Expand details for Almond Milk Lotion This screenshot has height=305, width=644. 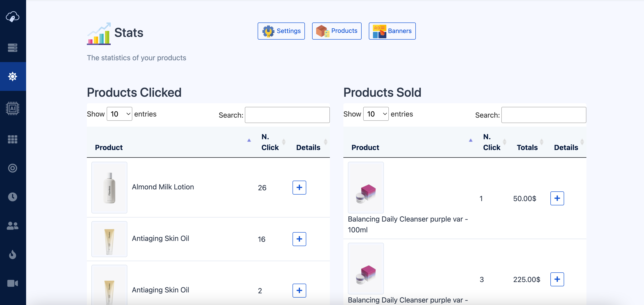point(299,188)
